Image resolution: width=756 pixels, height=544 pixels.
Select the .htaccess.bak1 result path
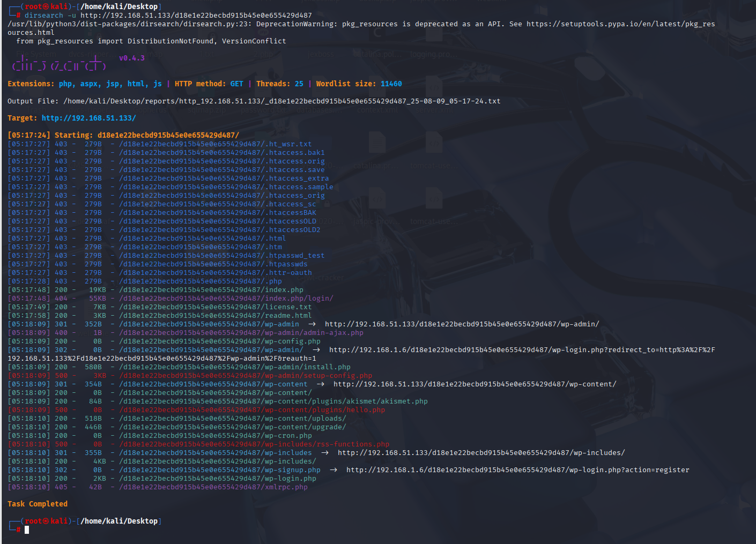(222, 152)
